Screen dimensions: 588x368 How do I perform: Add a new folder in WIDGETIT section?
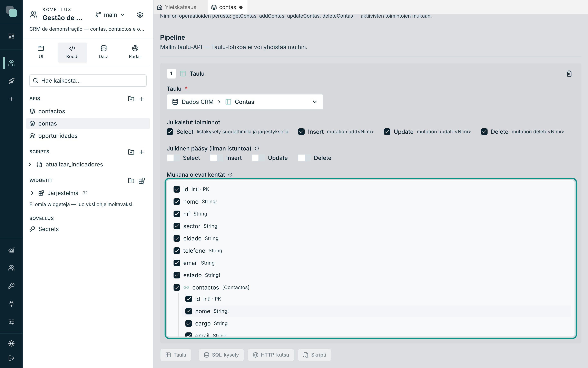click(131, 181)
